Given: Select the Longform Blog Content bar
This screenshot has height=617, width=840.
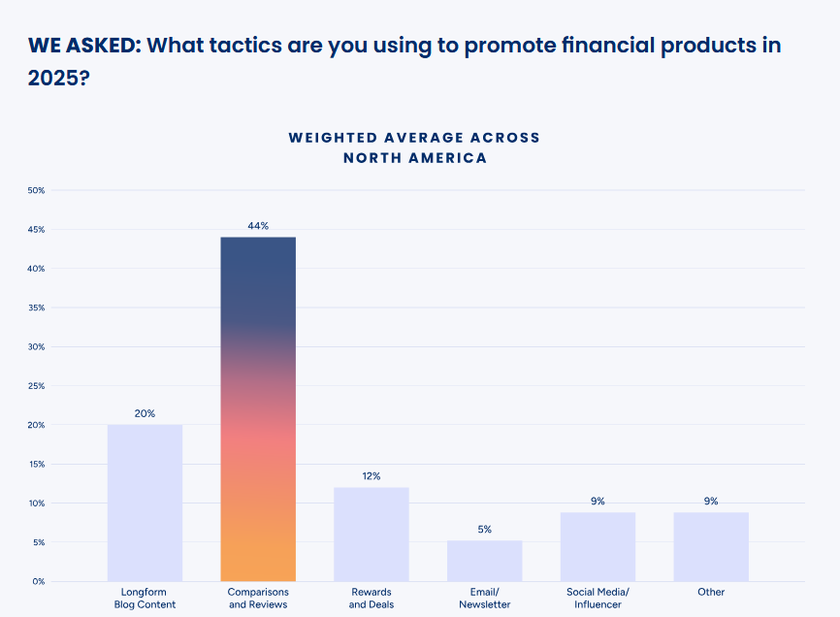Looking at the screenshot, I should 145,503.
